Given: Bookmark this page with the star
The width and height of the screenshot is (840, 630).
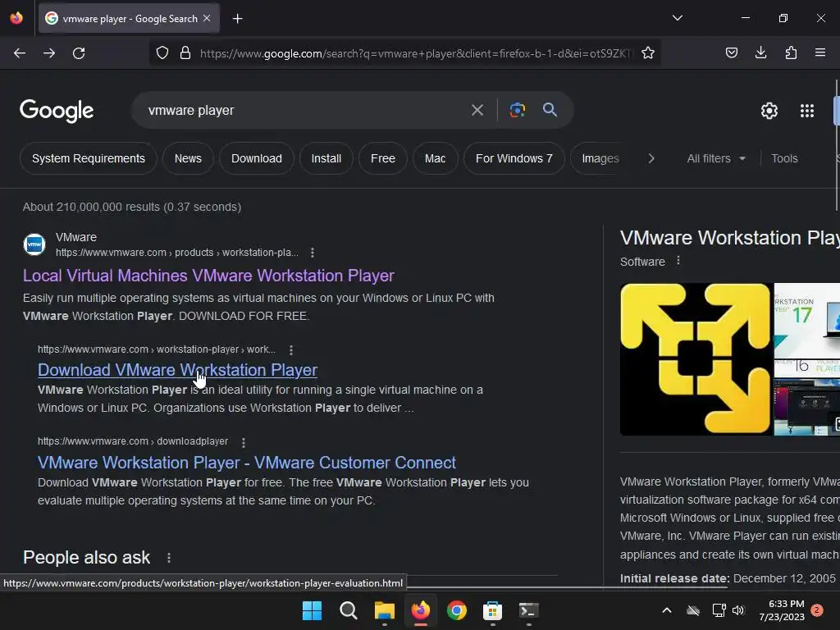Looking at the screenshot, I should pyautogui.click(x=648, y=52).
